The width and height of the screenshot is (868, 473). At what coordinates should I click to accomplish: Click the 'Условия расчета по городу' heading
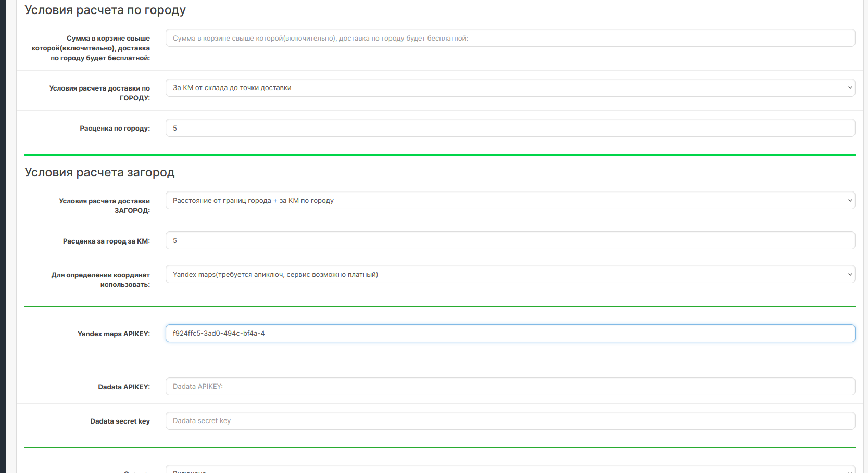105,10
